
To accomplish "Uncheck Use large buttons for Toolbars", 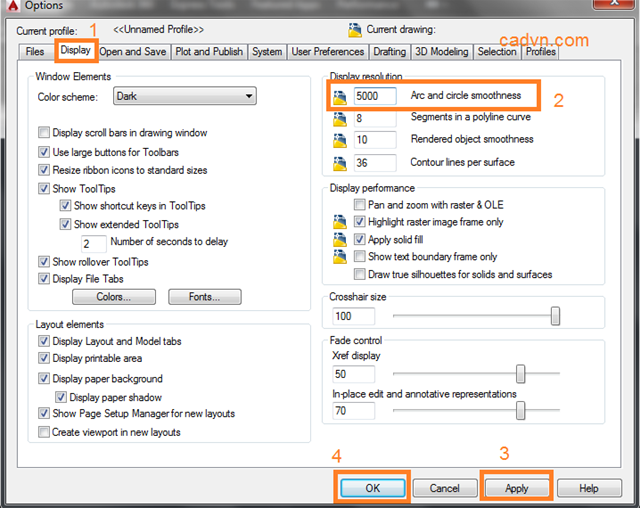I will tap(44, 152).
